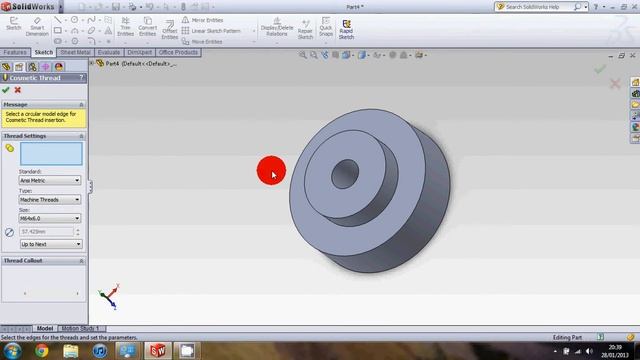
Task: Click Zoom to Area in view toolbar
Action: click(x=313, y=55)
